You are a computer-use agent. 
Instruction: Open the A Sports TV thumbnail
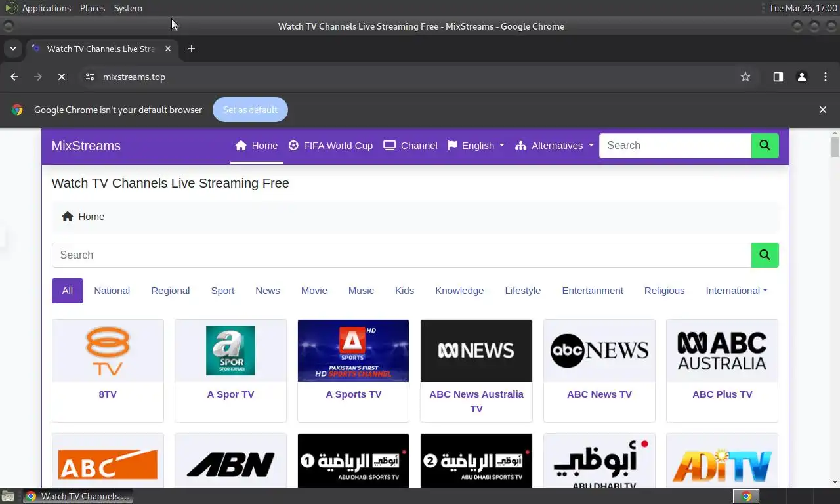click(x=353, y=350)
